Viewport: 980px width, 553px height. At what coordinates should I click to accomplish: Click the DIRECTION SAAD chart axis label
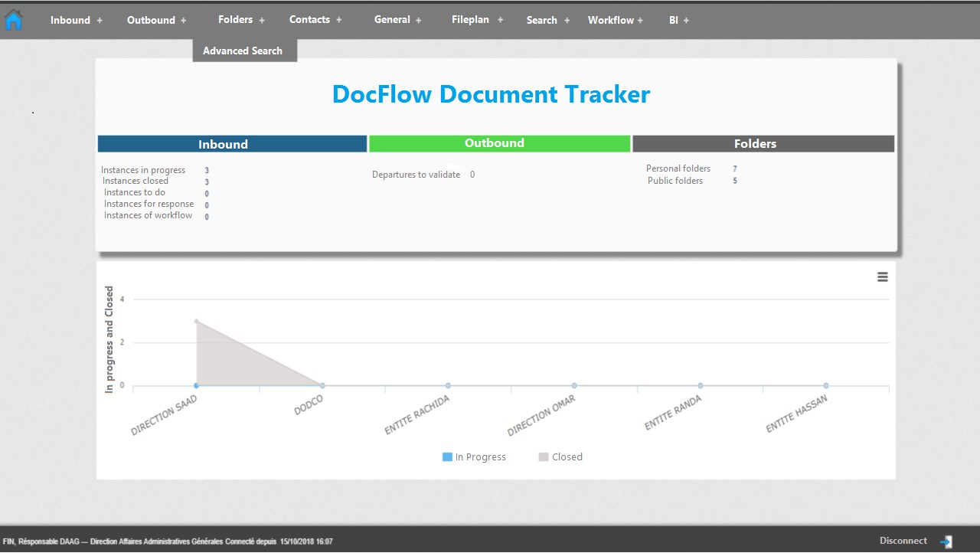pyautogui.click(x=164, y=415)
